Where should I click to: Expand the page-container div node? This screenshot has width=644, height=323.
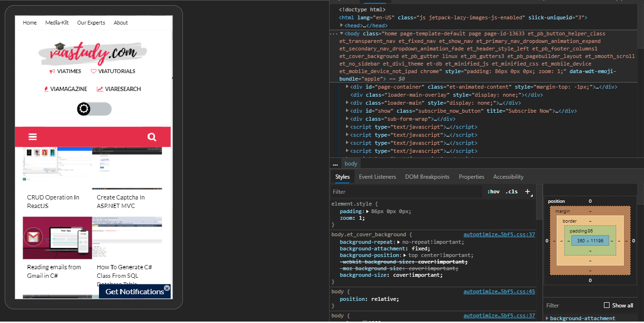(x=347, y=87)
